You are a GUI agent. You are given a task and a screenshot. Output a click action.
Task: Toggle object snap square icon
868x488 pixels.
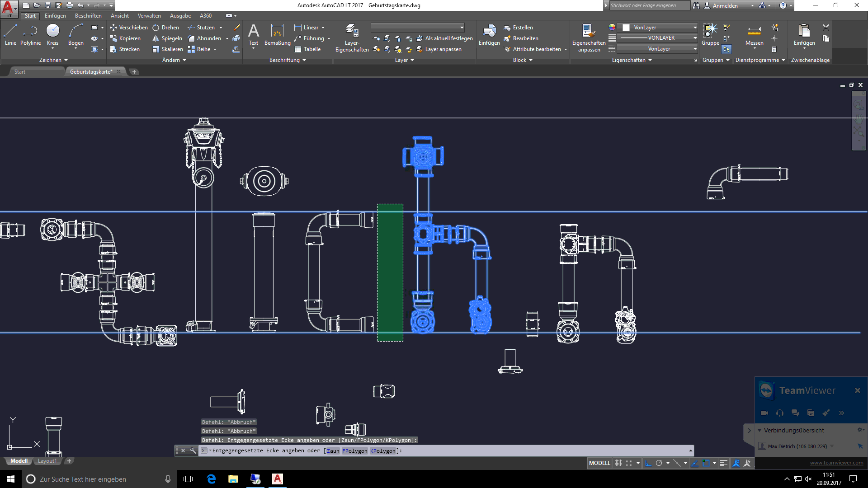706,463
